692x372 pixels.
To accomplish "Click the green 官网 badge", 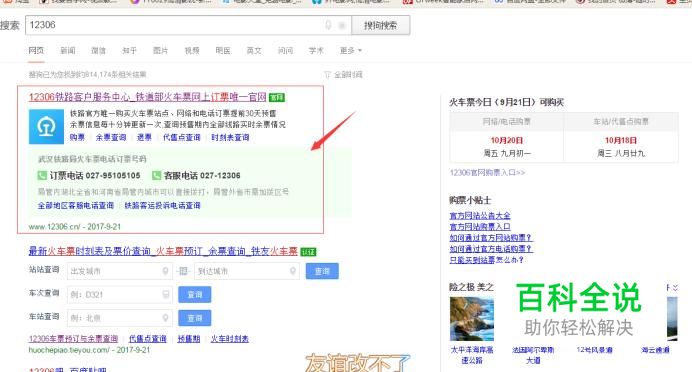I will (277, 97).
